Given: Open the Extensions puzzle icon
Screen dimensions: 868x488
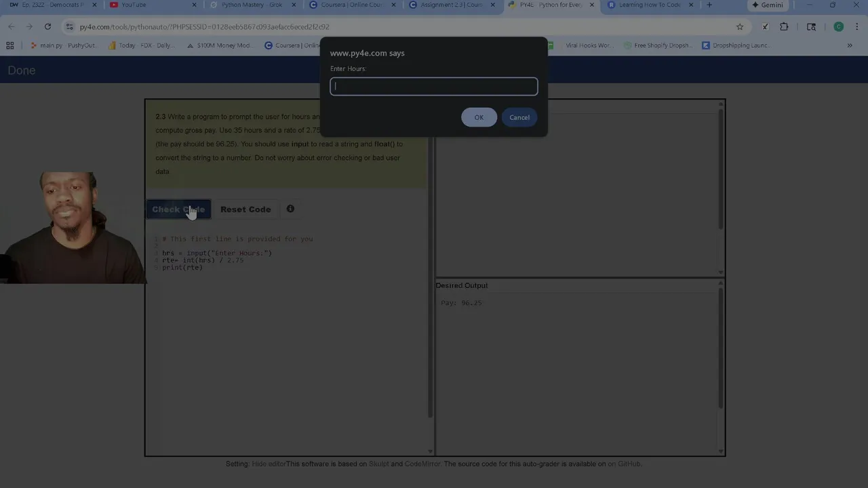Looking at the screenshot, I should click(784, 26).
